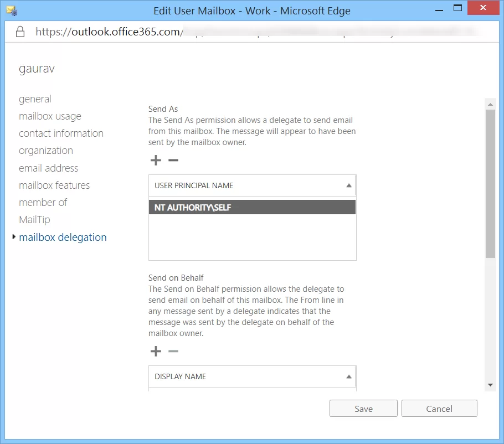The image size is (504, 444).
Task: Open the general section
Action: point(35,99)
